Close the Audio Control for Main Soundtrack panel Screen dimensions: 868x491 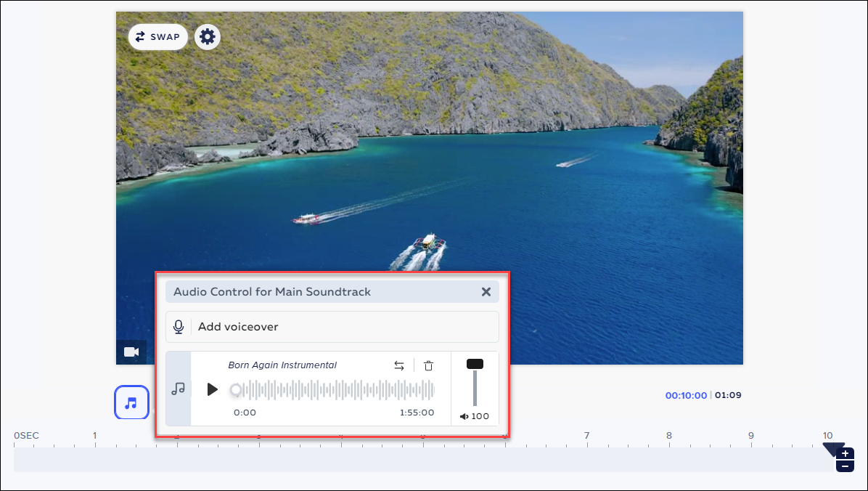coord(486,292)
